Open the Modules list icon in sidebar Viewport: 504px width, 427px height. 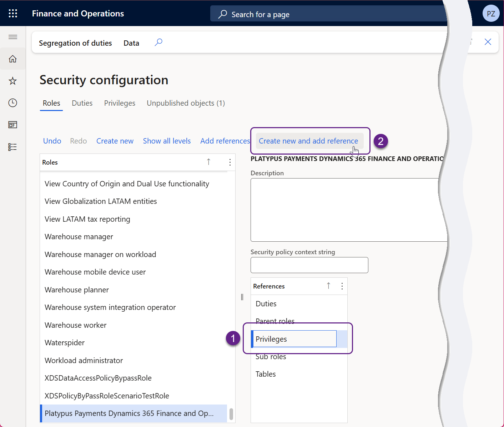[x=13, y=147]
